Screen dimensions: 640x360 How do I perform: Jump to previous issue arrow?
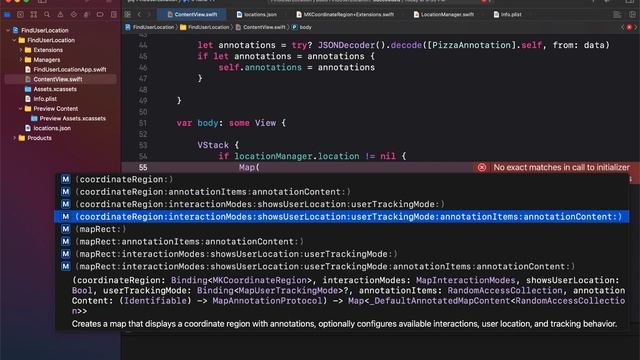pyautogui.click(x=623, y=27)
